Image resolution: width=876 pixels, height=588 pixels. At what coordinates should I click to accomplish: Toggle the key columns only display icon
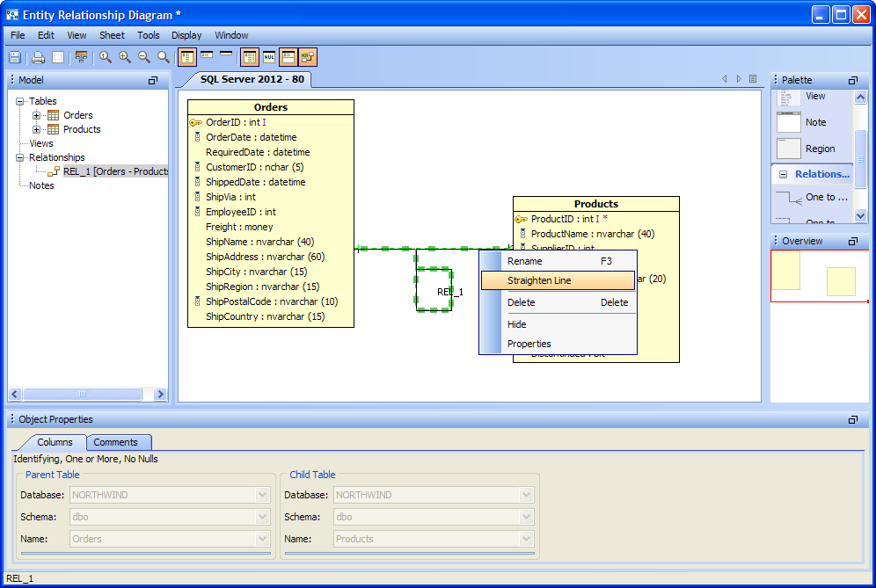point(207,54)
